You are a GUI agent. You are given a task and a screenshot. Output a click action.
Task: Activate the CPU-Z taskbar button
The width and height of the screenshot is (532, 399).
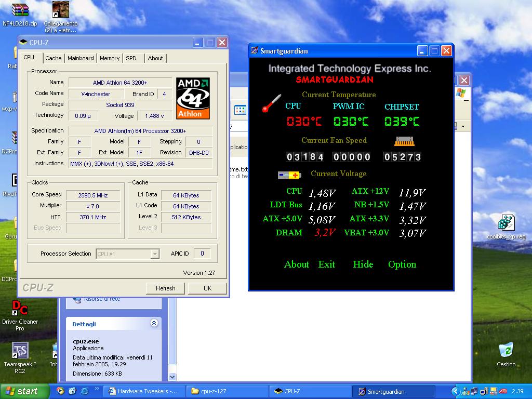311,391
